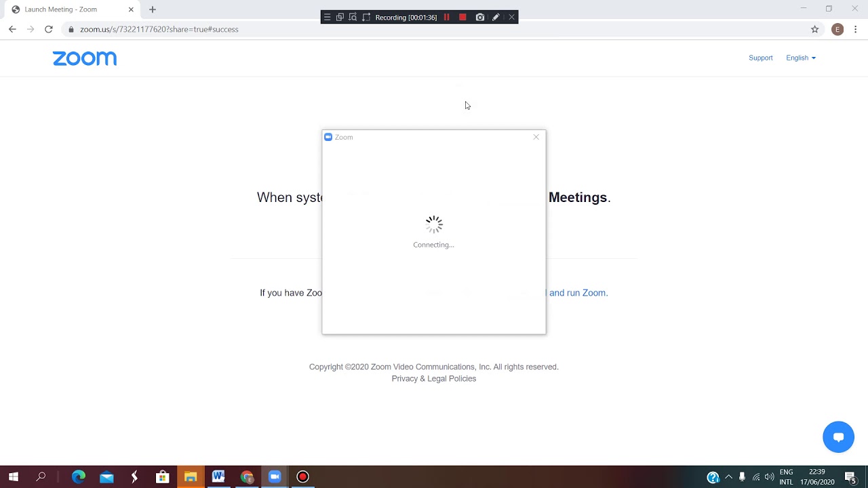Click the sharp-S app taskbar icon
This screenshot has height=488, width=868.
pos(134,477)
